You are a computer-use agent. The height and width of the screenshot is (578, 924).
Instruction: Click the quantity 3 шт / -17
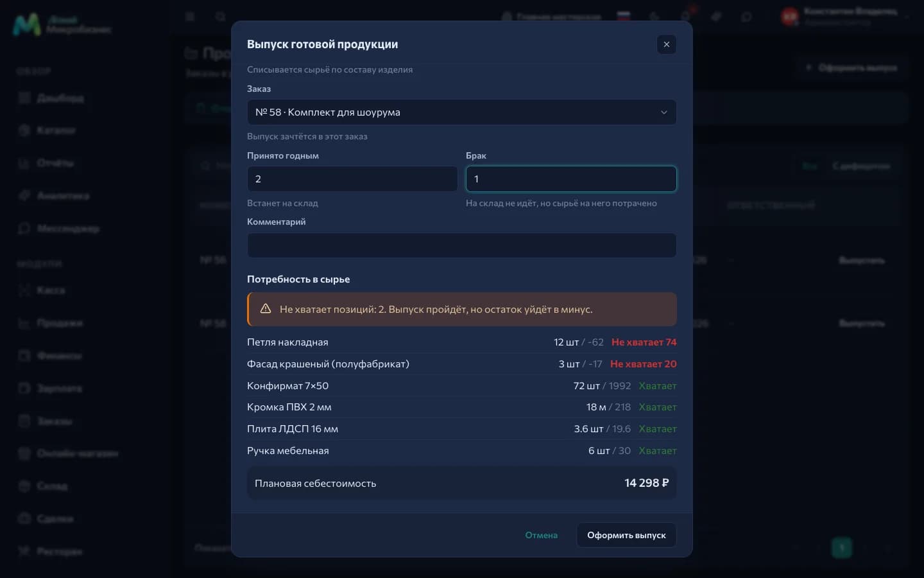tap(580, 364)
